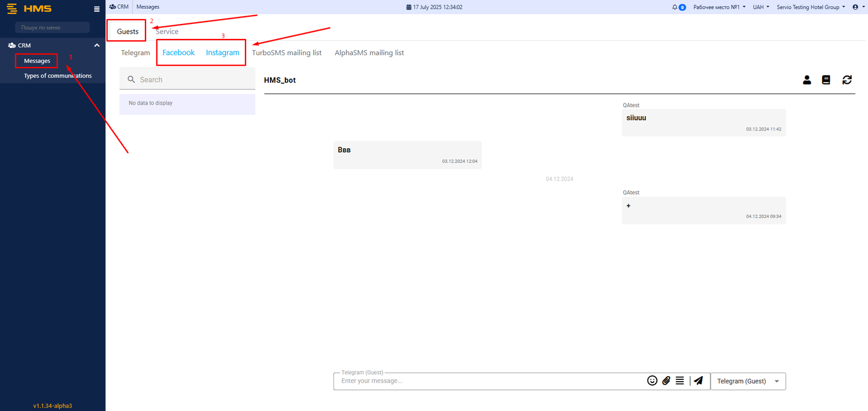Click the Guests tab
Screen dimensions: 868x411
coord(126,31)
